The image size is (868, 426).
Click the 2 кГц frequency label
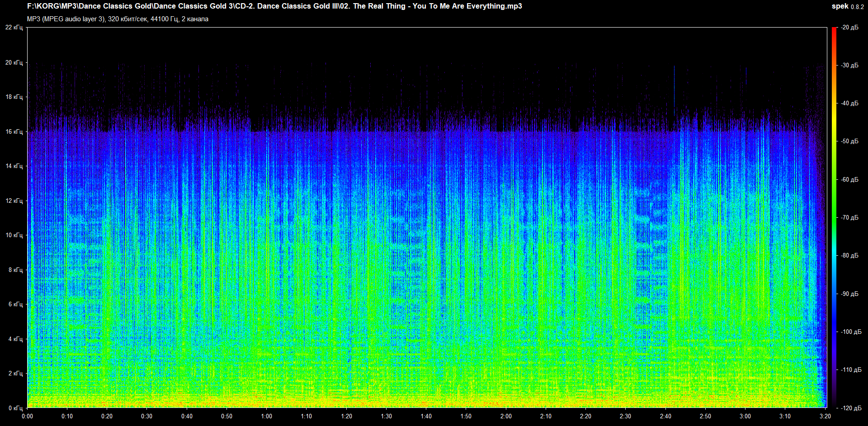pos(15,373)
